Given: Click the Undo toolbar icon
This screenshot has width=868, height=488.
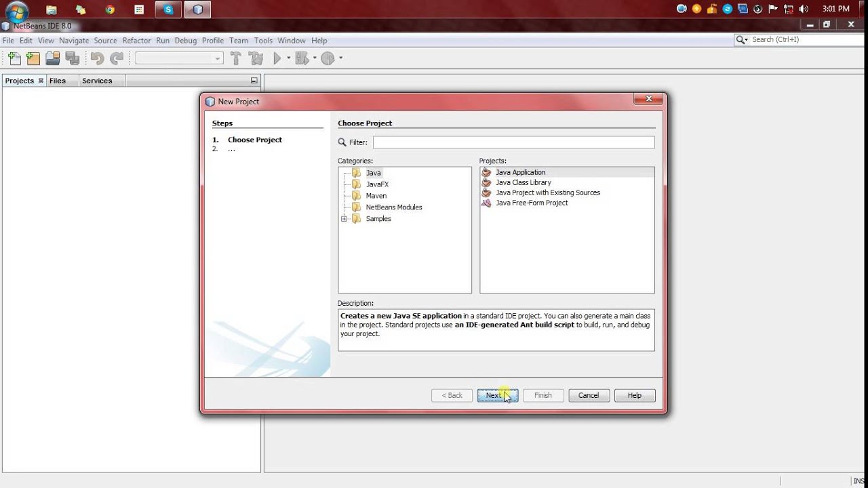Looking at the screenshot, I should pyautogui.click(x=97, y=58).
